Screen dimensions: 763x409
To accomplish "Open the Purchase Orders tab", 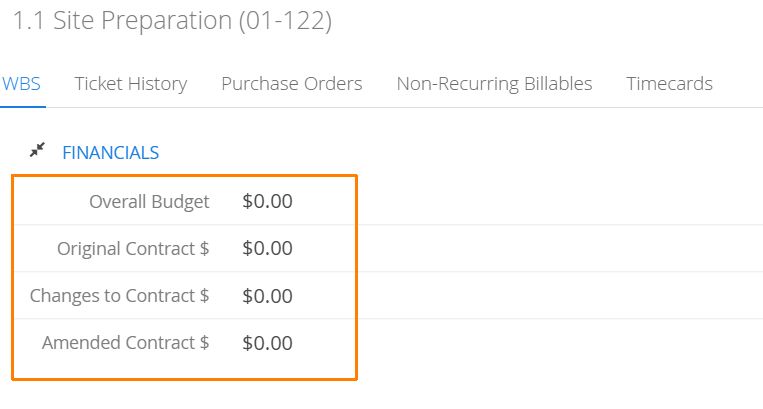I will pyautogui.click(x=292, y=84).
